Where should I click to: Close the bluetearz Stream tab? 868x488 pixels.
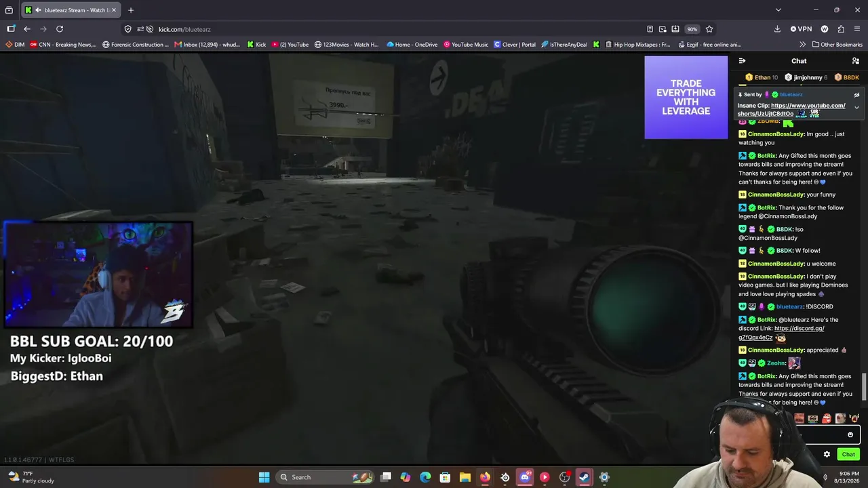coord(114,10)
